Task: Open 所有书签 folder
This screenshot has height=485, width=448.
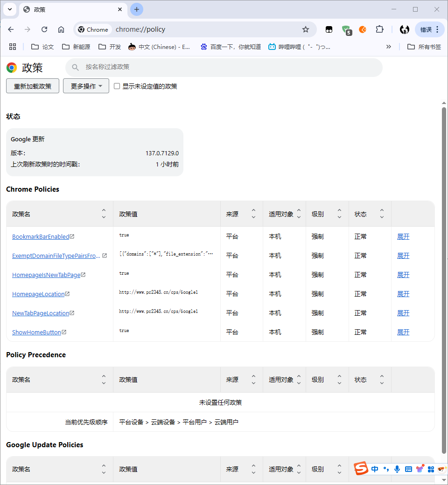Action: tap(424, 47)
